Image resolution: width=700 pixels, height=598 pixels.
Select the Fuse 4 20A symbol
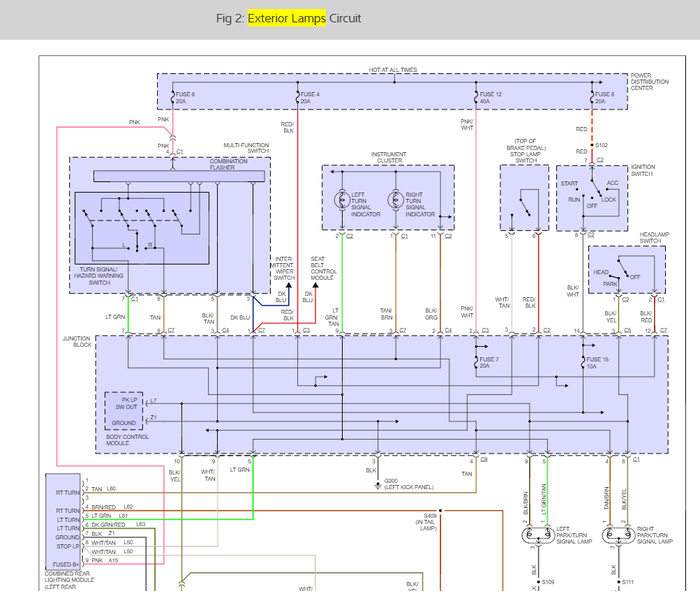tap(298, 98)
